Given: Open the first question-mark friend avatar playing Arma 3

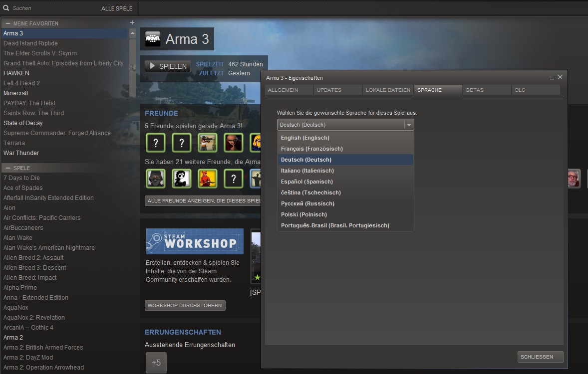Looking at the screenshot, I should 156,143.
